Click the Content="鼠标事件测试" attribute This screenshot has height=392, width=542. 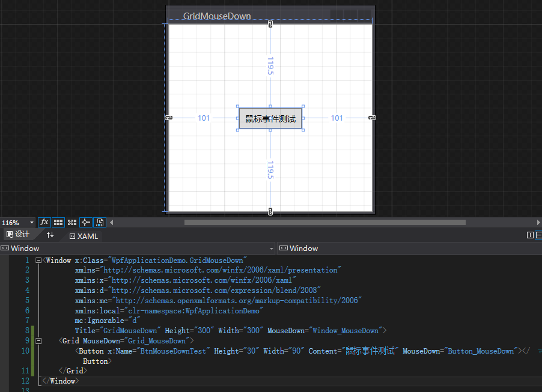[x=353, y=351]
